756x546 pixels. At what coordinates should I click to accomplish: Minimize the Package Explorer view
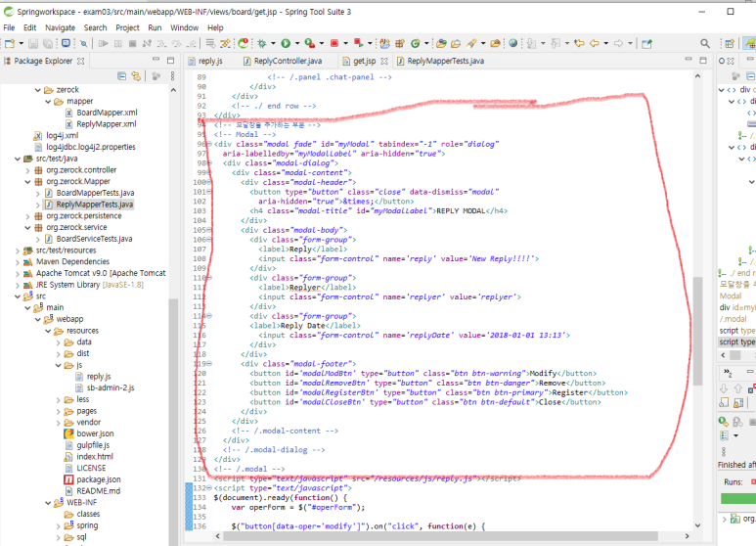tap(156, 60)
